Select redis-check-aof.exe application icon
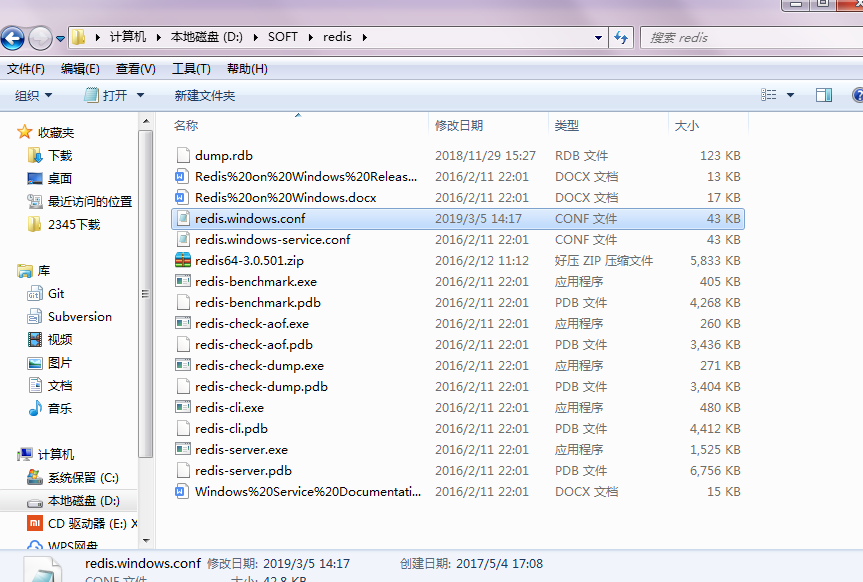The height and width of the screenshot is (582, 863). click(x=183, y=324)
